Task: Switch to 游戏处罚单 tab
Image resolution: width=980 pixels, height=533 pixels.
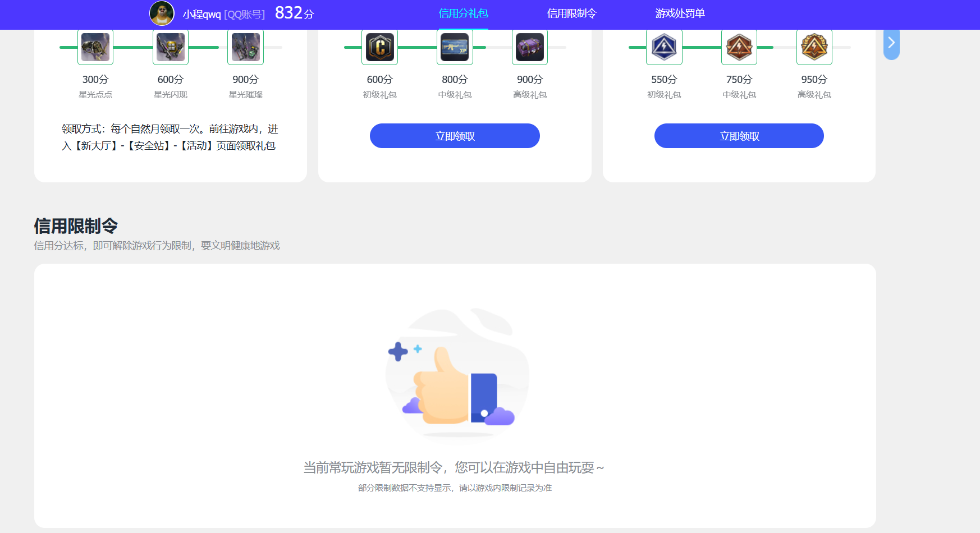Action: [680, 13]
